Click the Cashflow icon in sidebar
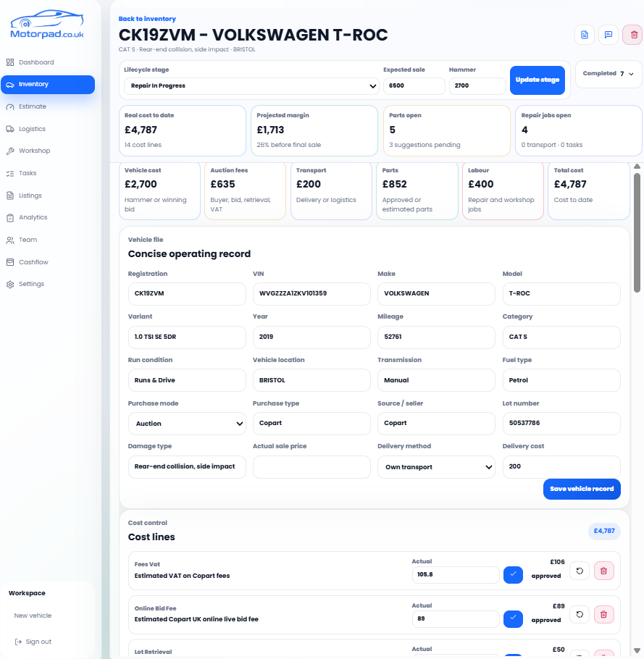The image size is (644, 659). [x=10, y=262]
